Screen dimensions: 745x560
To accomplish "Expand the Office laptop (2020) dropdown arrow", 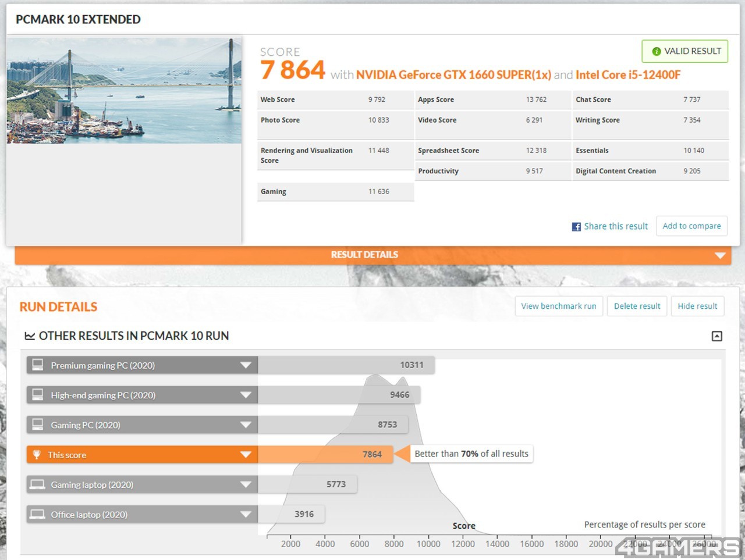I will coord(246,514).
